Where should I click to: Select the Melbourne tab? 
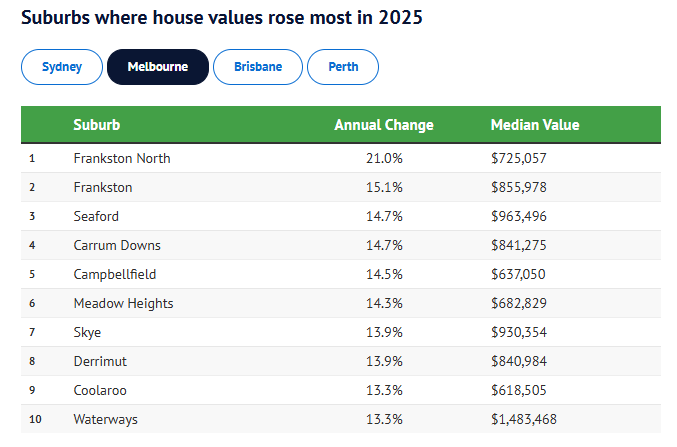[158, 67]
